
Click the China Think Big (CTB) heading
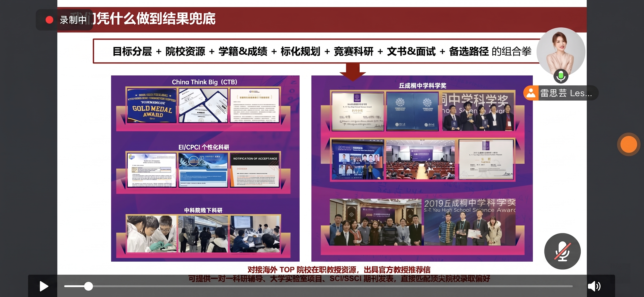204,82
